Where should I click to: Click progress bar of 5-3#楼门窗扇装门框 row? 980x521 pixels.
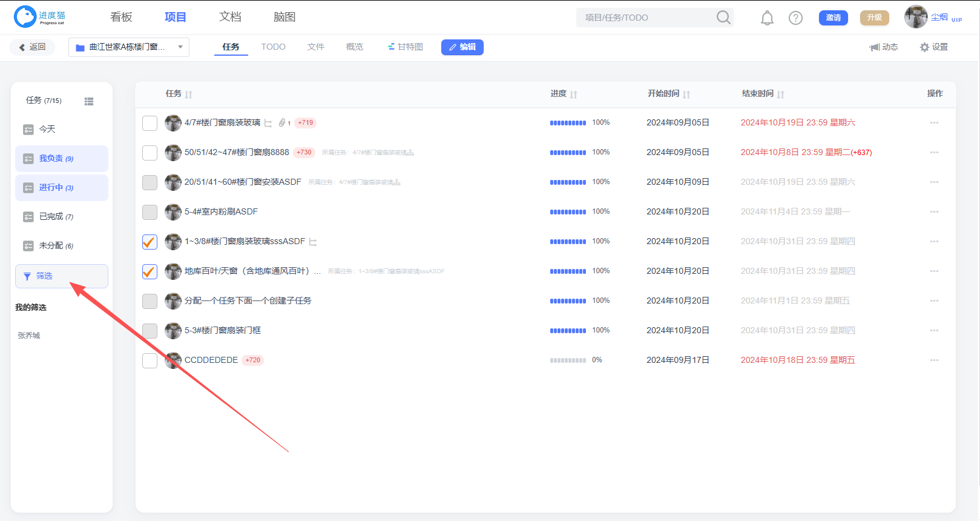(568, 331)
